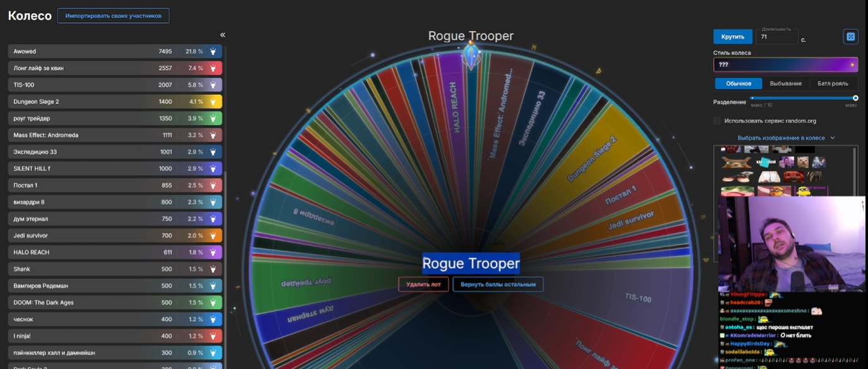Screen dimensions: 868x369
Task: Click the highlight icon on SILENT HILL f row
Action: pyautogui.click(x=214, y=168)
